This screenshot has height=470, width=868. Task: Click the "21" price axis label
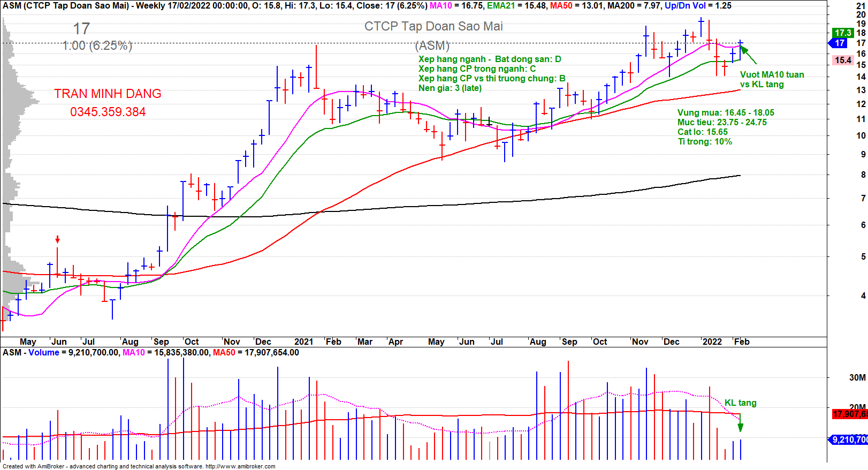861,6
